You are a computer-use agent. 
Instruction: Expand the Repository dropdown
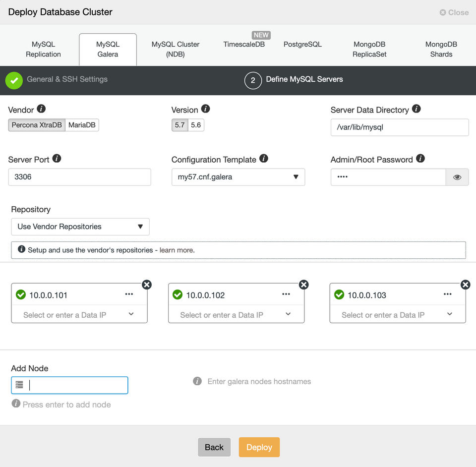80,227
